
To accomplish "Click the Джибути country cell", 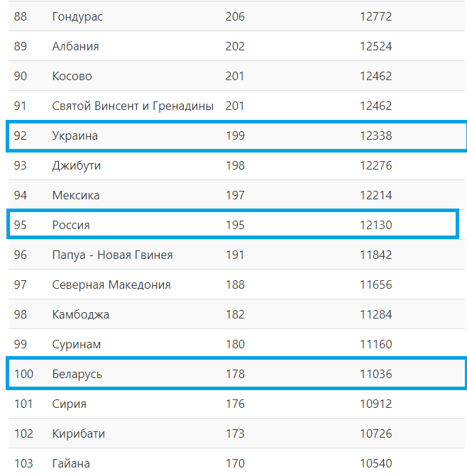I will pos(76,166).
